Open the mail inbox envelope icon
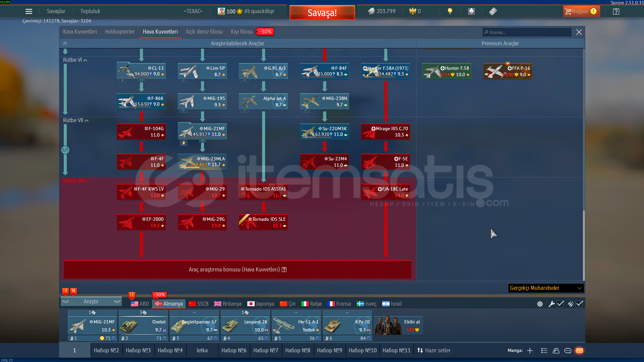This screenshot has width=644, height=362. click(579, 351)
